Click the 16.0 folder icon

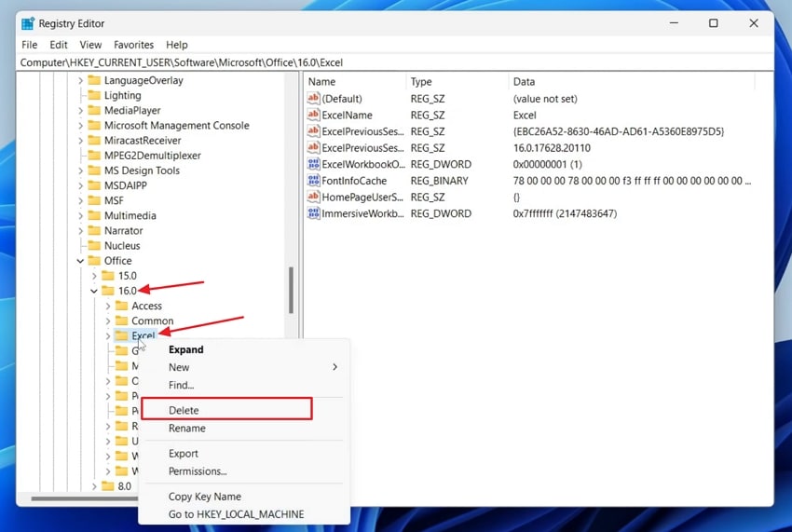(x=108, y=291)
